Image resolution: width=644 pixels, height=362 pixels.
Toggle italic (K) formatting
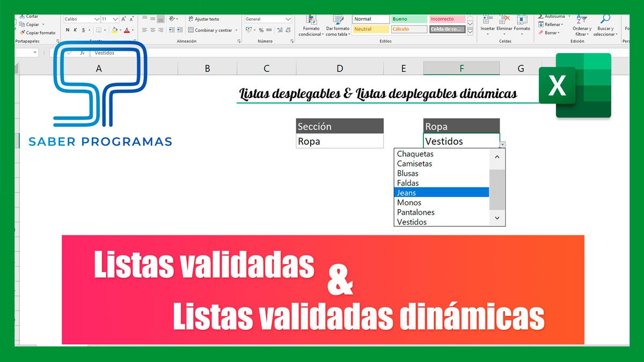75,30
